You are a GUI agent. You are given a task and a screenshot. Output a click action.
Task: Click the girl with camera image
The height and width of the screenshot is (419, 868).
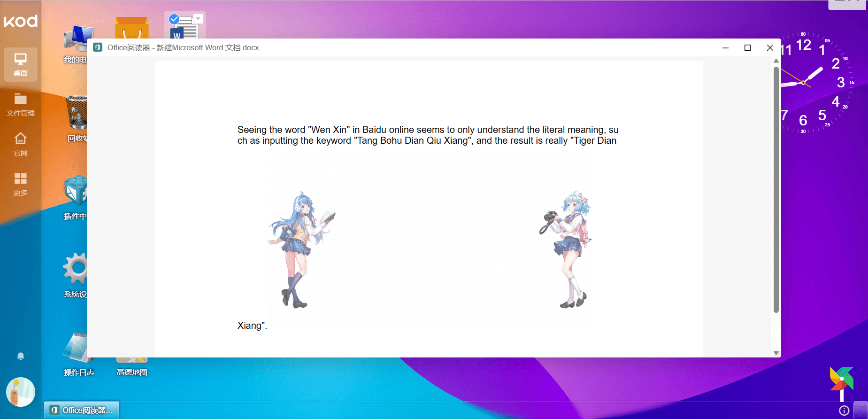coord(566,249)
